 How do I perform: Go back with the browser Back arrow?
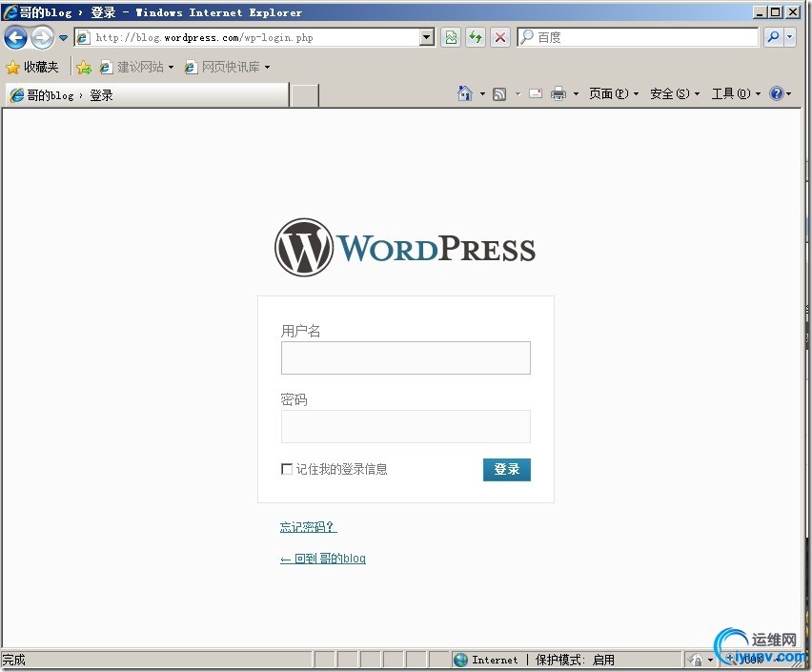click(15, 37)
